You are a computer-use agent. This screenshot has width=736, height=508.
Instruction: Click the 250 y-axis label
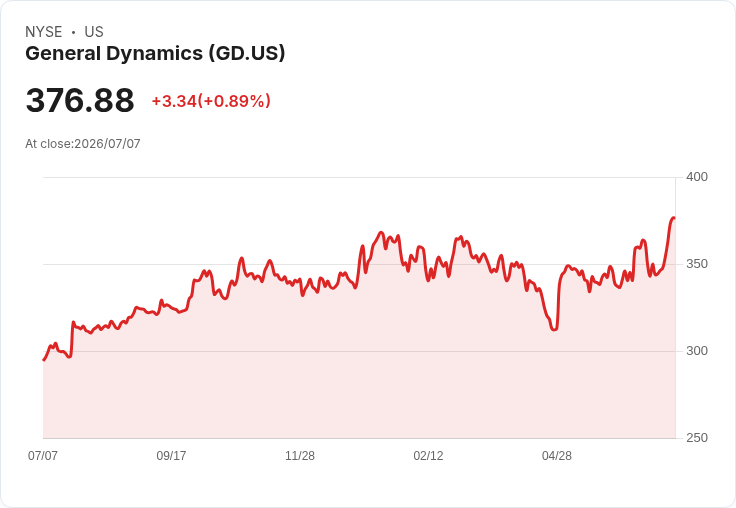(x=697, y=438)
